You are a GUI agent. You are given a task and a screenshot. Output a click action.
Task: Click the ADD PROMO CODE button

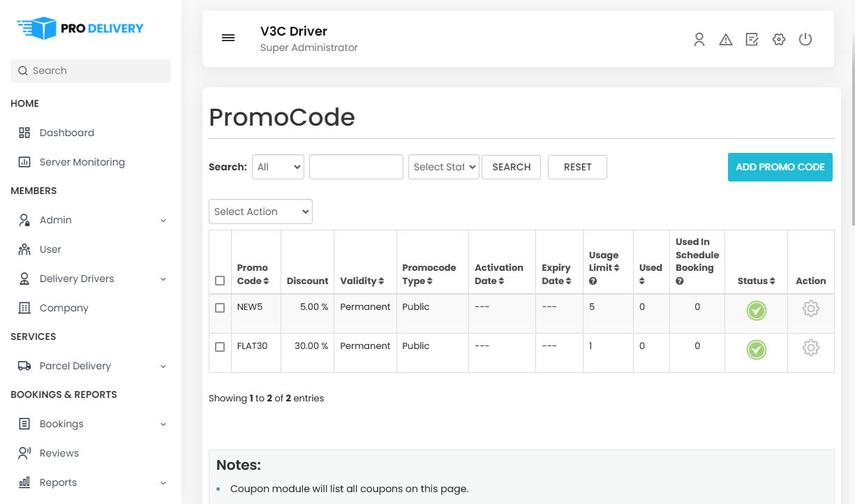[x=780, y=167]
